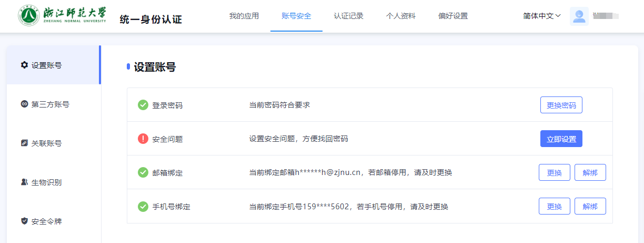Click 解绑 button in the 邮箱绑定 row
This screenshot has width=644, height=243.
590,172
